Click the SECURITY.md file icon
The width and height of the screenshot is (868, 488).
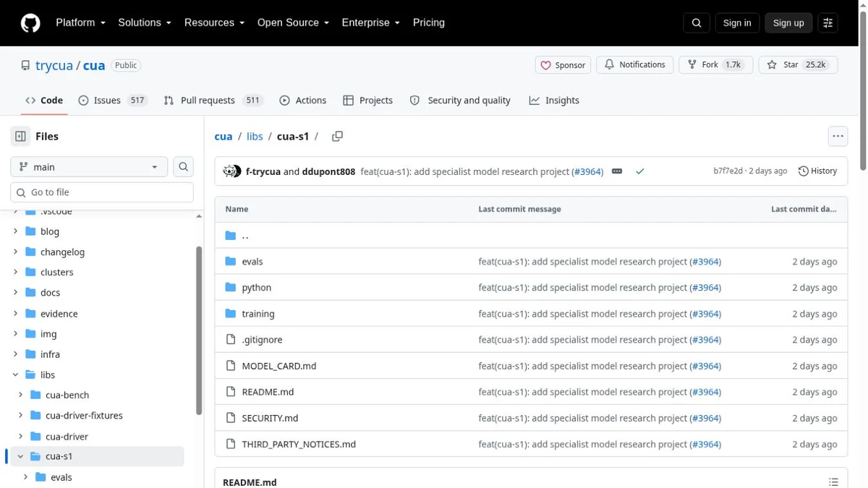pos(231,418)
